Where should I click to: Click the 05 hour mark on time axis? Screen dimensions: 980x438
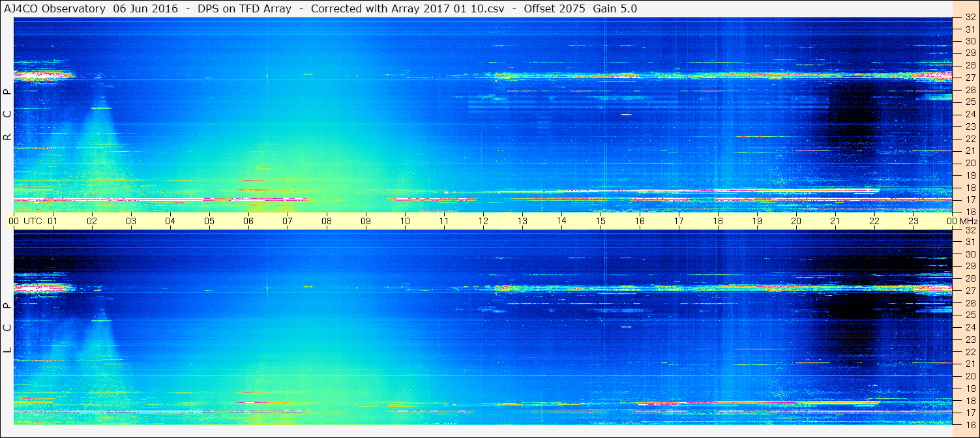[209, 221]
